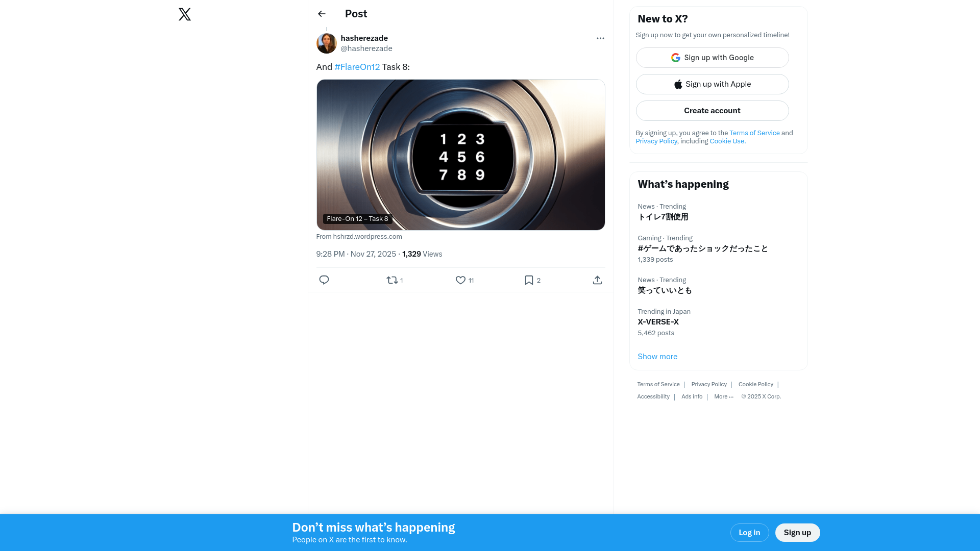Like the post with the heart icon
Image resolution: width=980 pixels, height=551 pixels.
460,280
